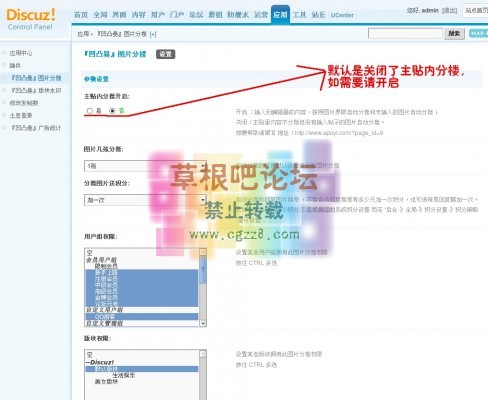488x400 pixels.
Task: Click the breadcrumb 『凹凸曼』图片分楼 text
Action: [x=122, y=34]
